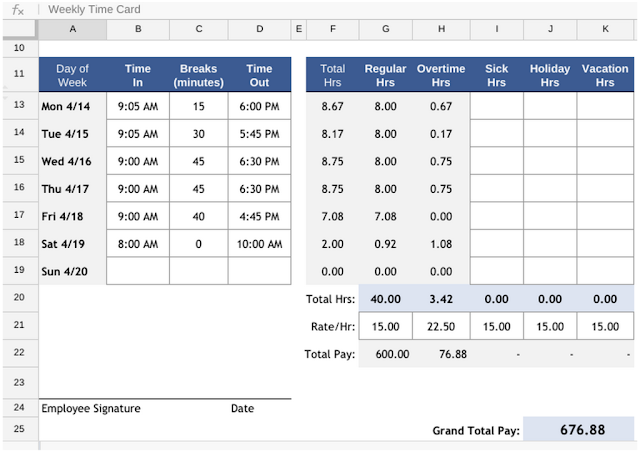The width and height of the screenshot is (640, 451).
Task: Select row 13 header
Action: pyautogui.click(x=20, y=105)
